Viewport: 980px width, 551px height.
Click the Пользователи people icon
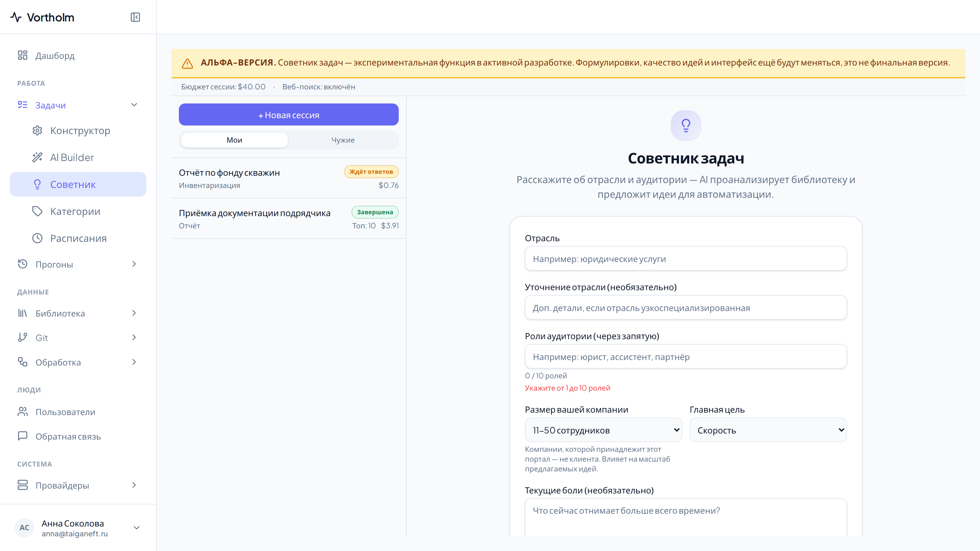[x=22, y=412]
